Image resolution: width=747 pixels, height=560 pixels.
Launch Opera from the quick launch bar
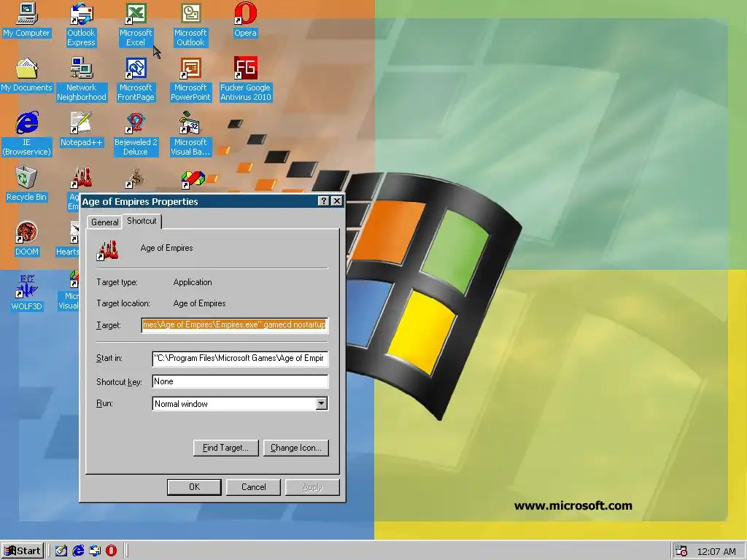(111, 551)
